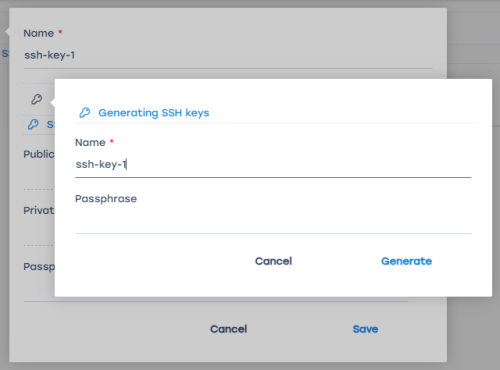Click the blue link text beside blue key icon
This screenshot has width=500, height=370.
50,125
